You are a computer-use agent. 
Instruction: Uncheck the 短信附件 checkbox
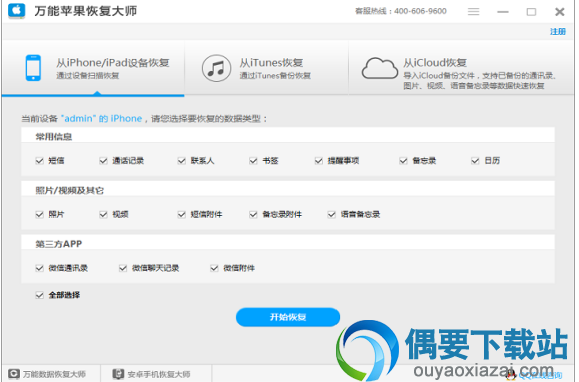click(182, 214)
